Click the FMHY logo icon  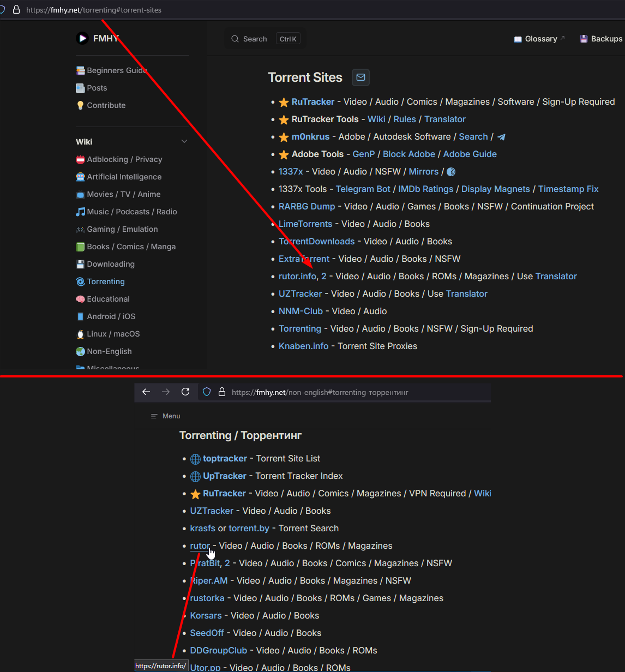coord(82,38)
